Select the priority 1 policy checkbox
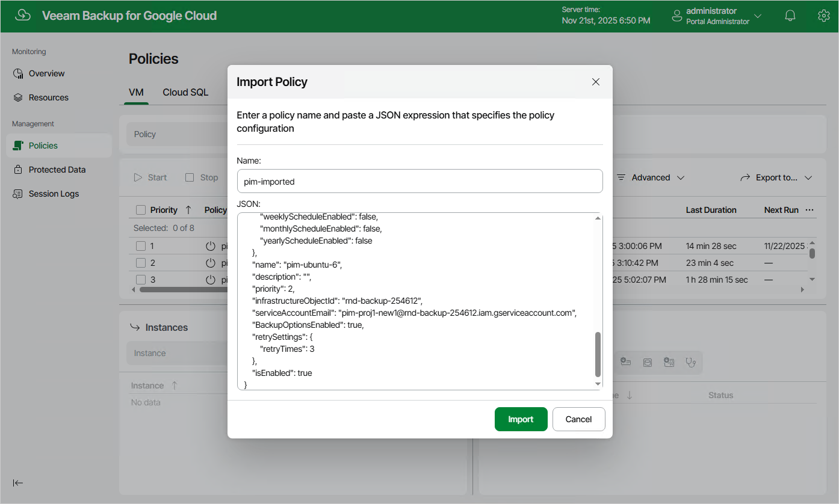Screen dimensions: 839x504 [141, 246]
